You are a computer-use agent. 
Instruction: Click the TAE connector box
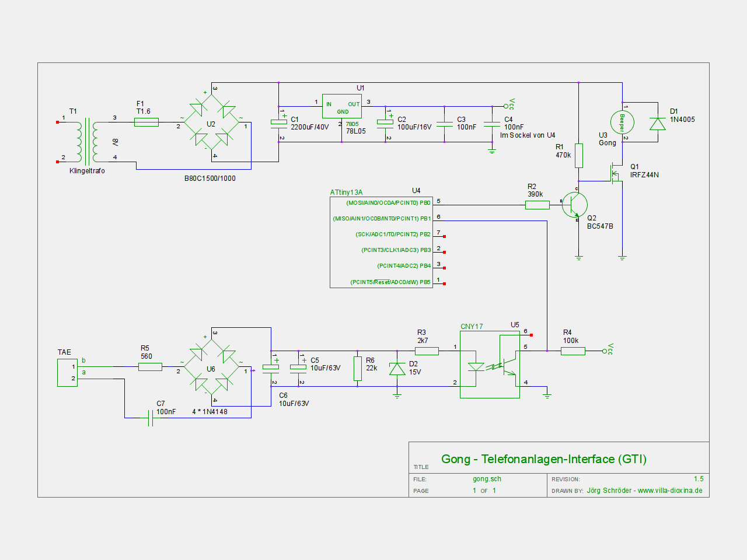(x=67, y=373)
